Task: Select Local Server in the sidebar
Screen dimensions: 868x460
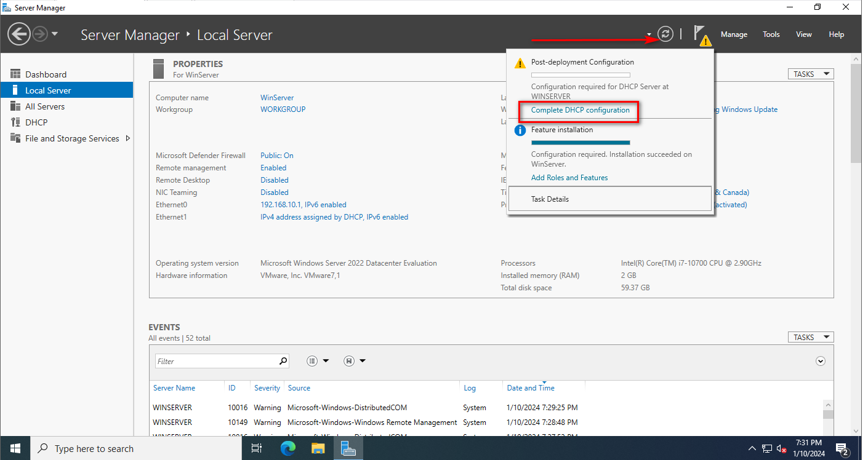Action: coord(66,90)
